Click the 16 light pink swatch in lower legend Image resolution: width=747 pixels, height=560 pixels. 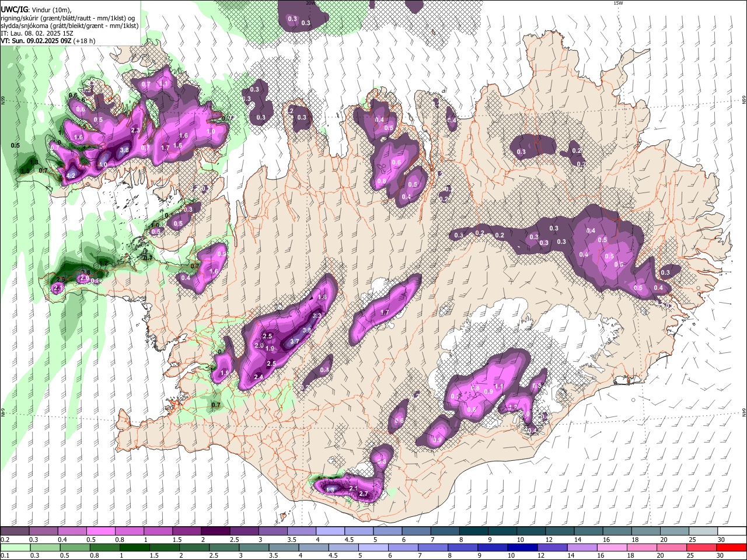click(x=612, y=547)
